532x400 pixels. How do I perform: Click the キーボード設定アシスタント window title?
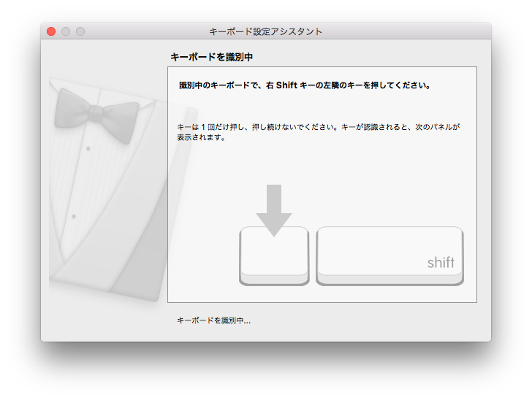click(265, 31)
